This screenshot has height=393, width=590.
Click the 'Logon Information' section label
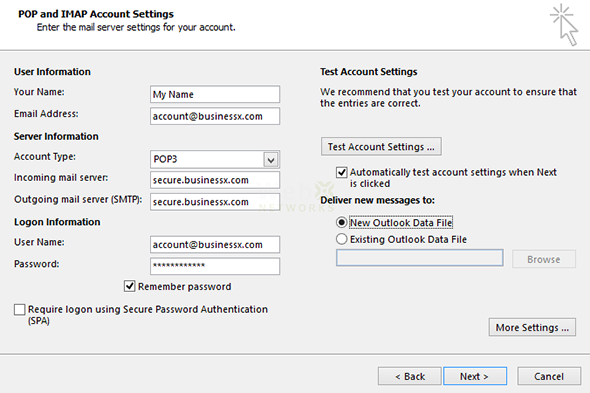pyautogui.click(x=57, y=222)
